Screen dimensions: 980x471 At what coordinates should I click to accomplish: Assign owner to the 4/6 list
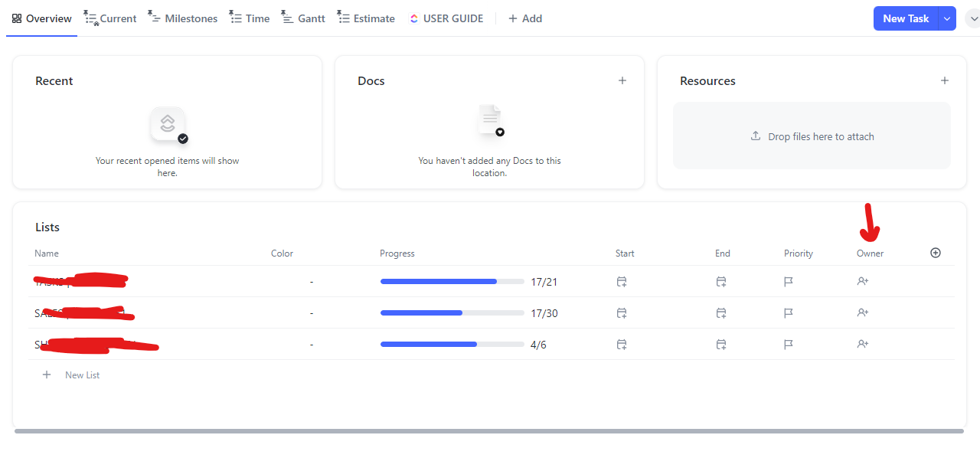[x=863, y=345]
